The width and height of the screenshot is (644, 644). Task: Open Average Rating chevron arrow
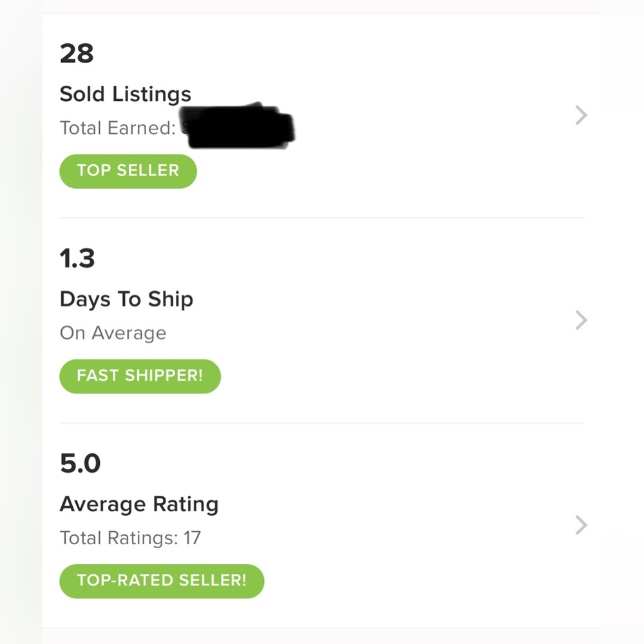pyautogui.click(x=581, y=526)
